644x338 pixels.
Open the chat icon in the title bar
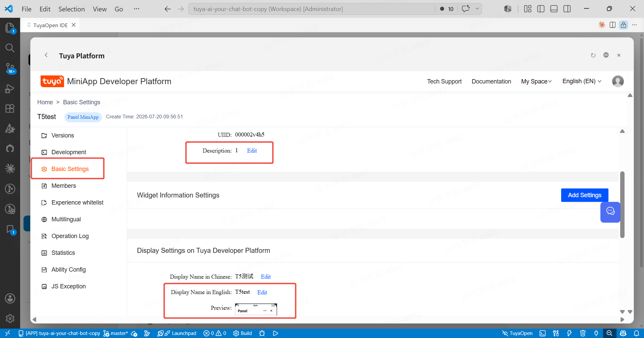point(466,9)
